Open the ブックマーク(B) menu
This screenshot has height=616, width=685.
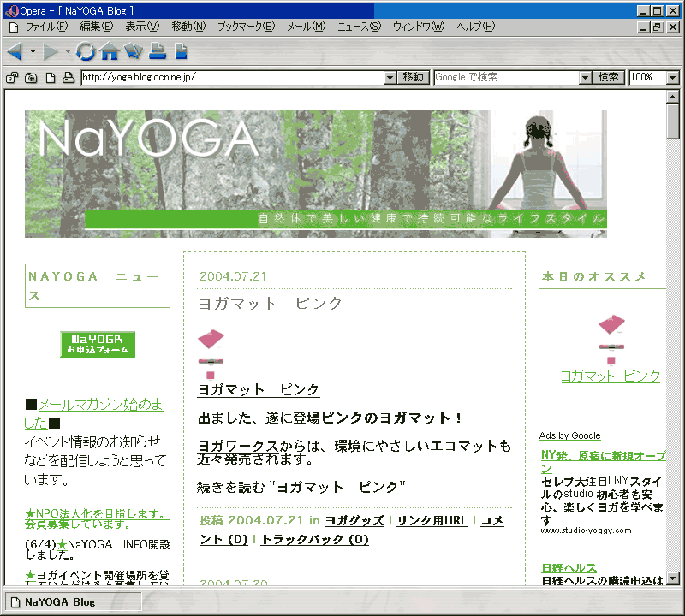[x=247, y=27]
